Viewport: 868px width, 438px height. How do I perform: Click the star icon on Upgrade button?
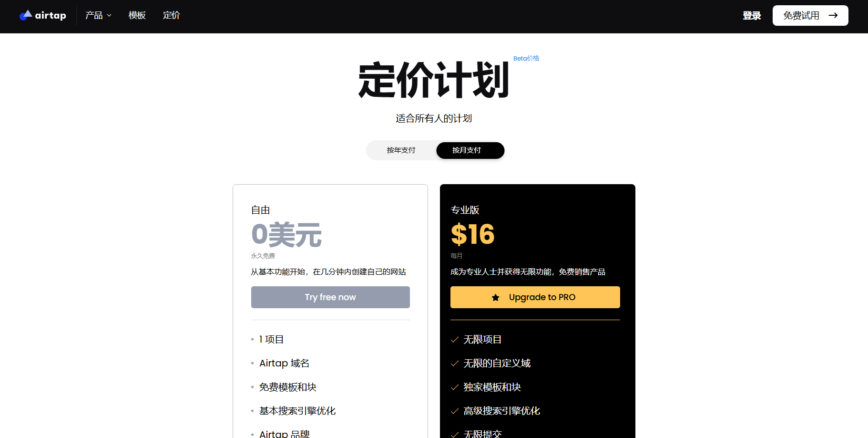point(496,297)
